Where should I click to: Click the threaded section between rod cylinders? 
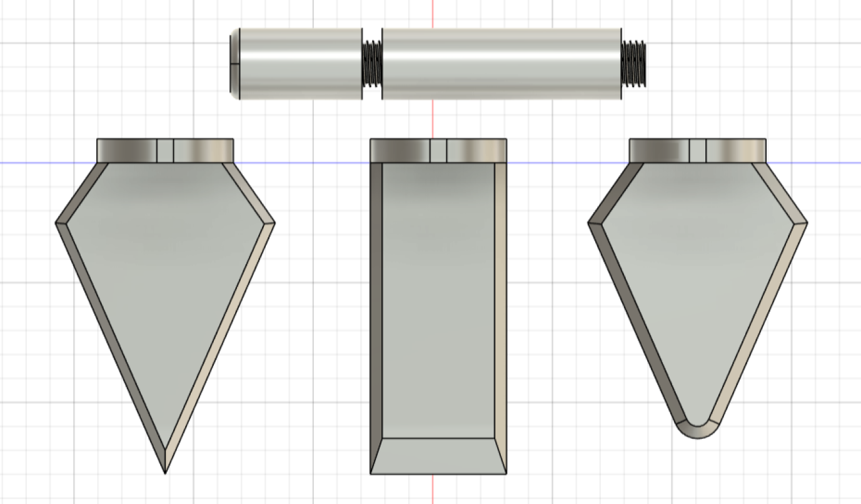coord(372,64)
